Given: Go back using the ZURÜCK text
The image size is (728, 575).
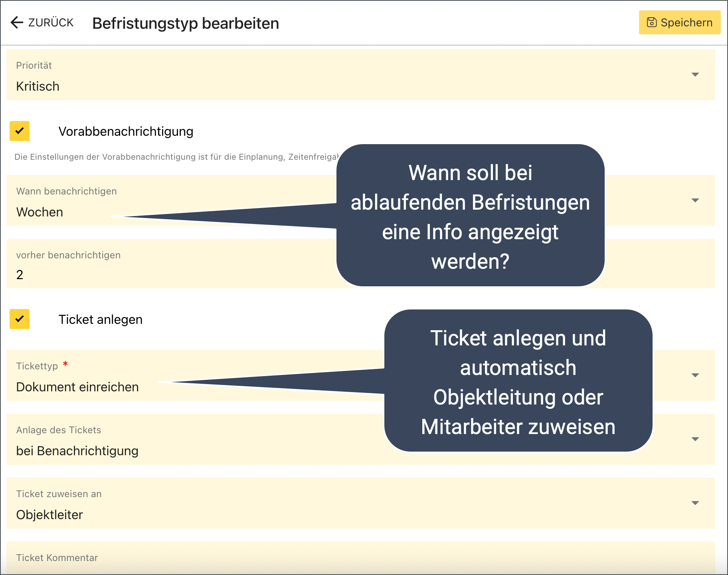Looking at the screenshot, I should [x=51, y=23].
